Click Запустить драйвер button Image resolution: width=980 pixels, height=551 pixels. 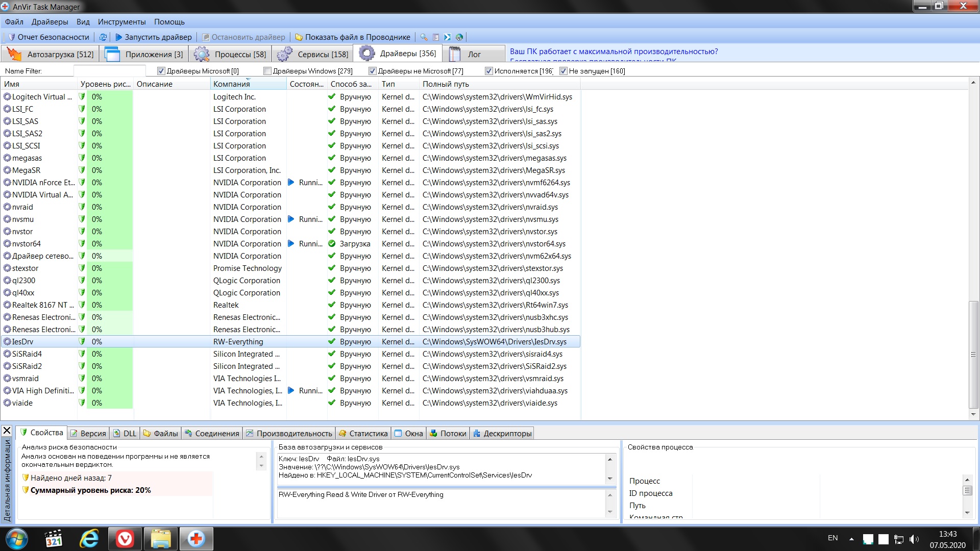pos(153,37)
